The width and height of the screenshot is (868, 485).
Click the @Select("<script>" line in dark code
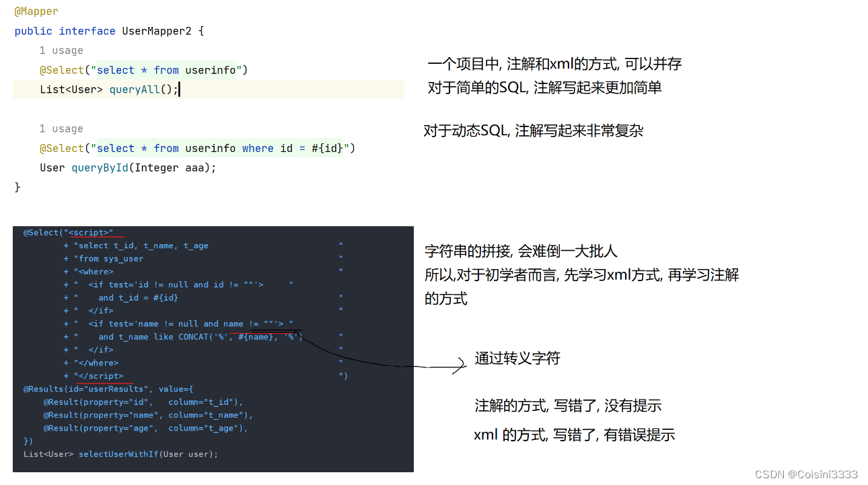pos(69,233)
